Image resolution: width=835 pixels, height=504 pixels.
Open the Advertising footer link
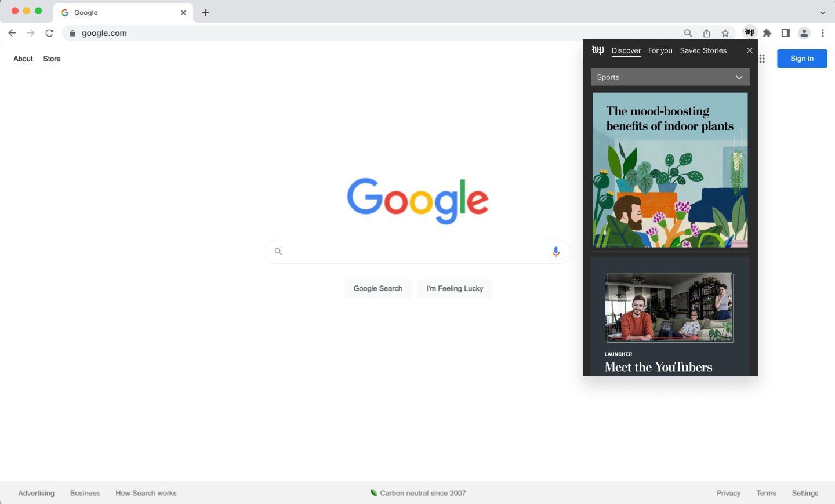coord(37,493)
